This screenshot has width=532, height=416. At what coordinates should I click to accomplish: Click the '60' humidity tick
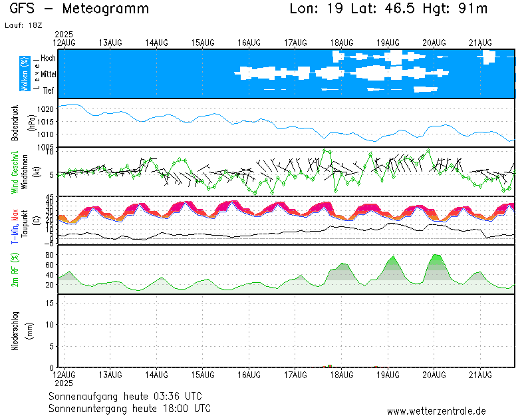(49, 265)
